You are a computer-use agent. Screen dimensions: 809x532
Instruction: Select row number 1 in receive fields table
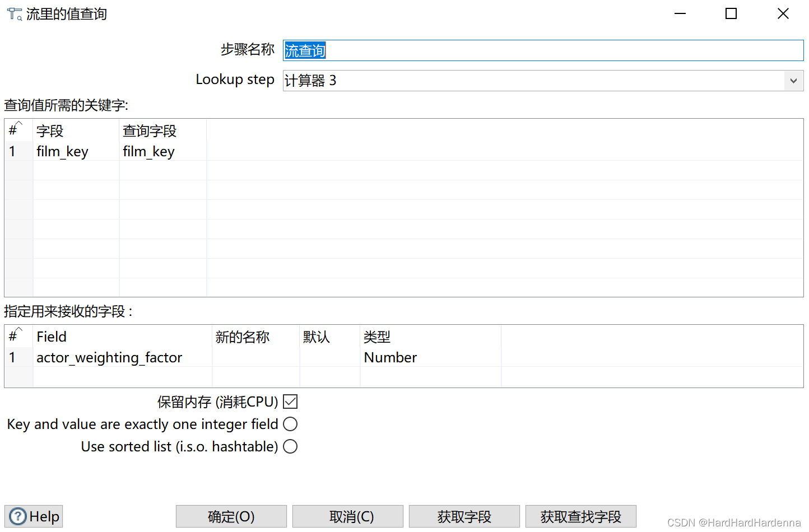(19, 357)
